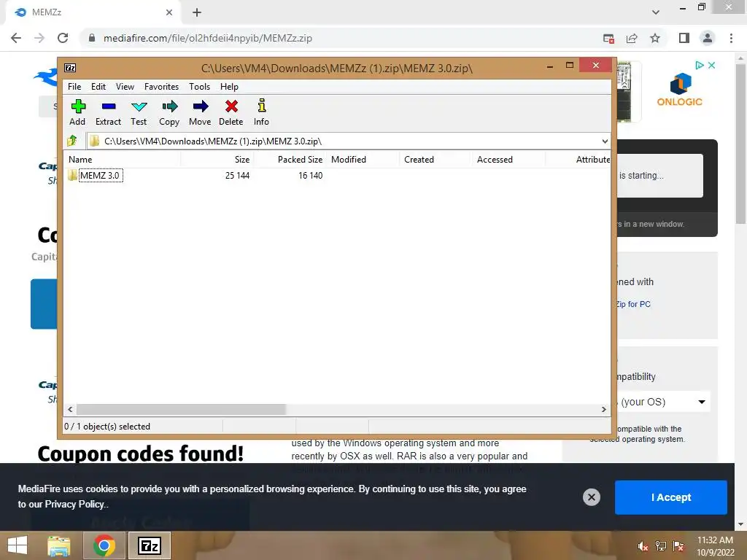Dismiss the cookie banner with the X

click(x=591, y=497)
